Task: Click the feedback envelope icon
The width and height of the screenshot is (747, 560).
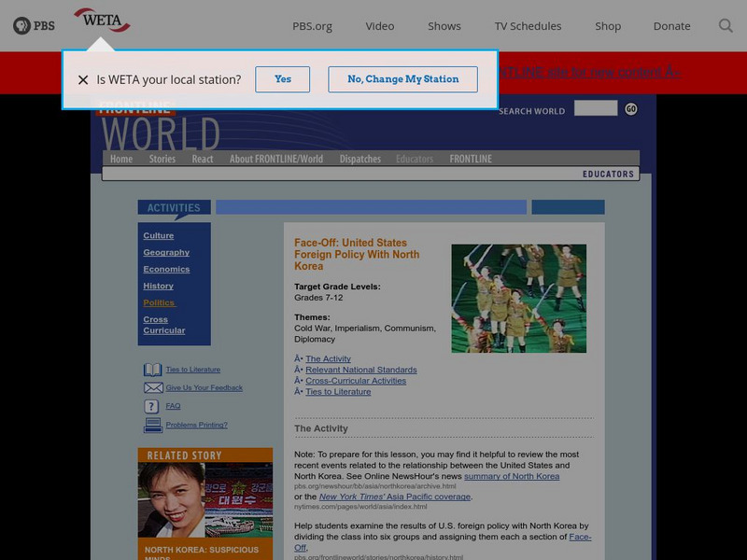Action: coord(153,388)
